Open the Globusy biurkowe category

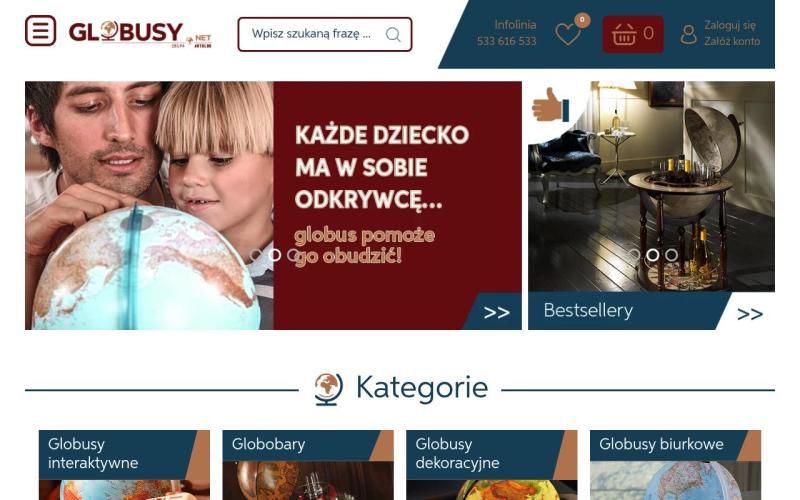click(676, 465)
